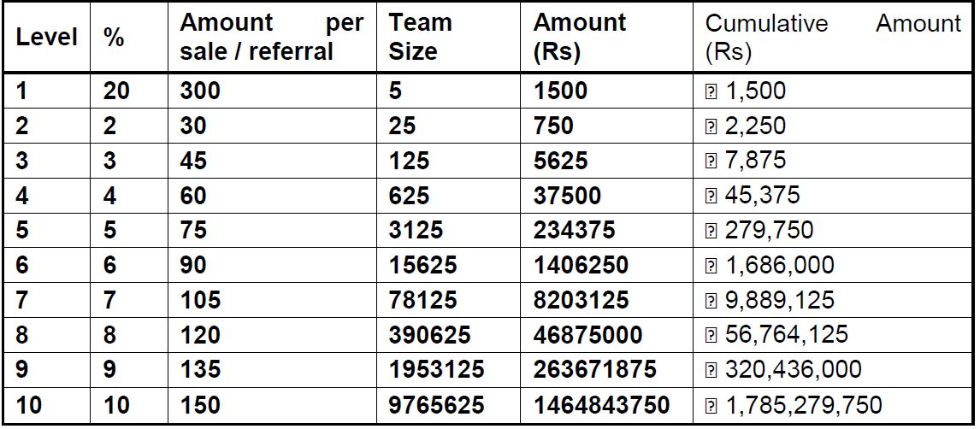Screen dimensions: 980x429
Task: Select the "Cumulative Amount (Rs)" header cell
Action: (832, 38)
